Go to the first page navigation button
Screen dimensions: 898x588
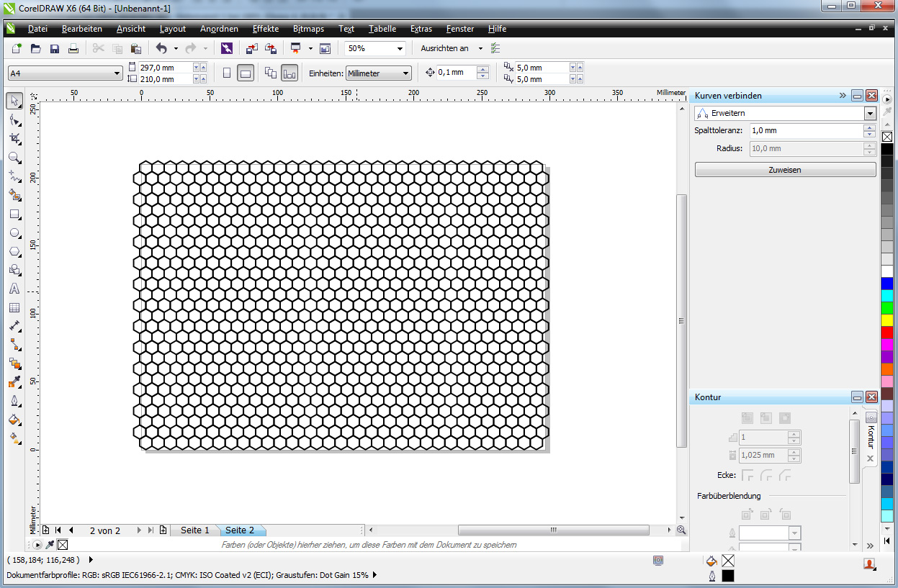tap(58, 530)
